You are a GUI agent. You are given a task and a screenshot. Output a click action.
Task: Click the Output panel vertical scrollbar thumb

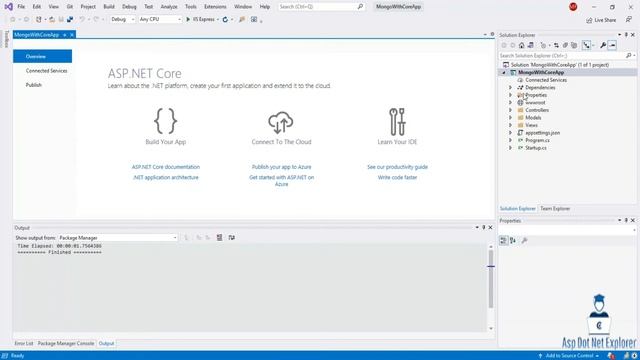pos(491,279)
